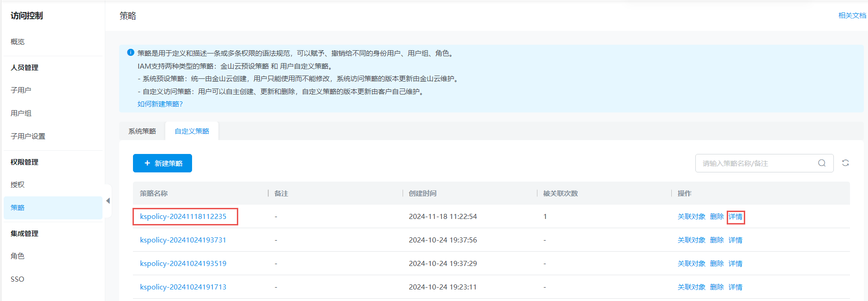Click 关联对象 for kspolicy-20241024193519
This screenshot has height=301, width=868.
pos(691,264)
